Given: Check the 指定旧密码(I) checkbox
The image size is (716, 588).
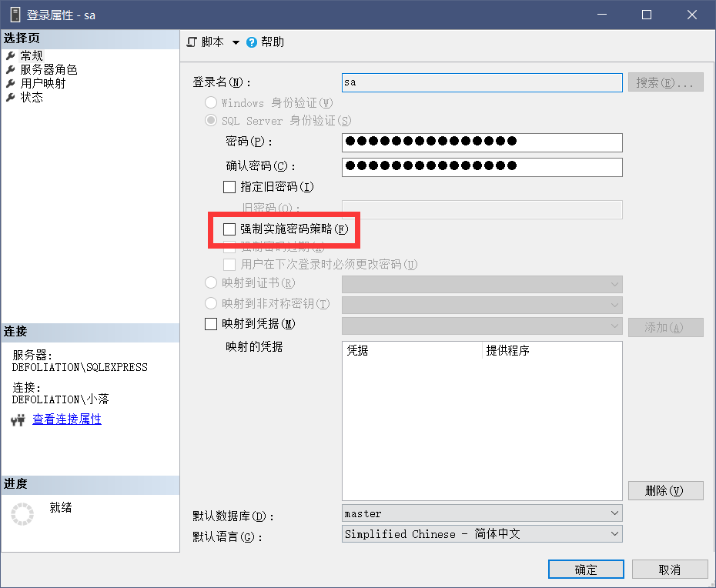Looking at the screenshot, I should tap(229, 187).
